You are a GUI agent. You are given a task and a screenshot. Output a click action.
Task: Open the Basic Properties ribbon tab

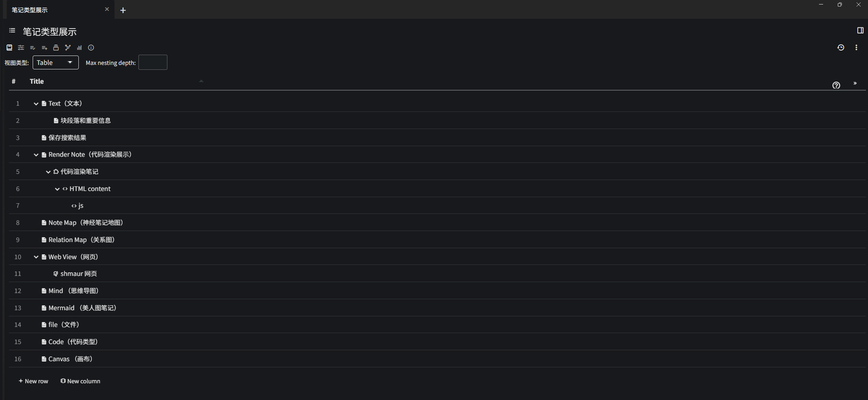click(21, 48)
